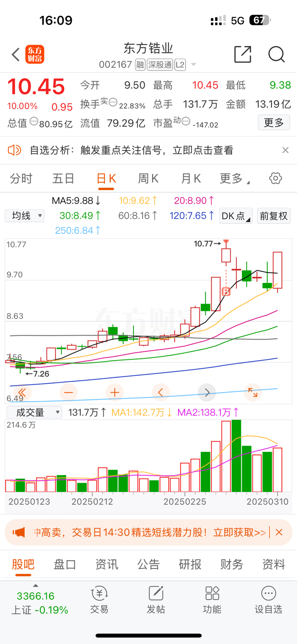
Task: Tap the 换手 info circle icon
Action: (113, 102)
